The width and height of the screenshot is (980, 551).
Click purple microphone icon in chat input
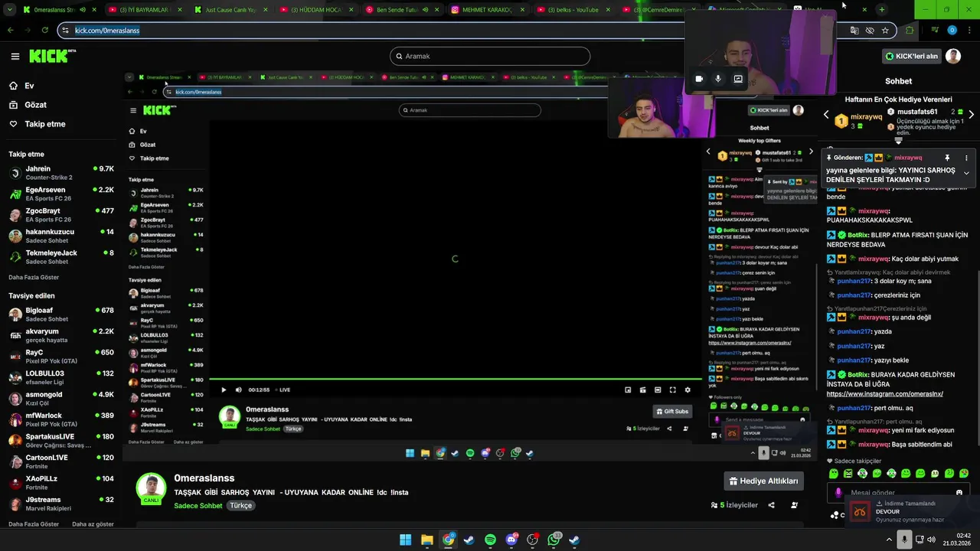click(x=838, y=493)
